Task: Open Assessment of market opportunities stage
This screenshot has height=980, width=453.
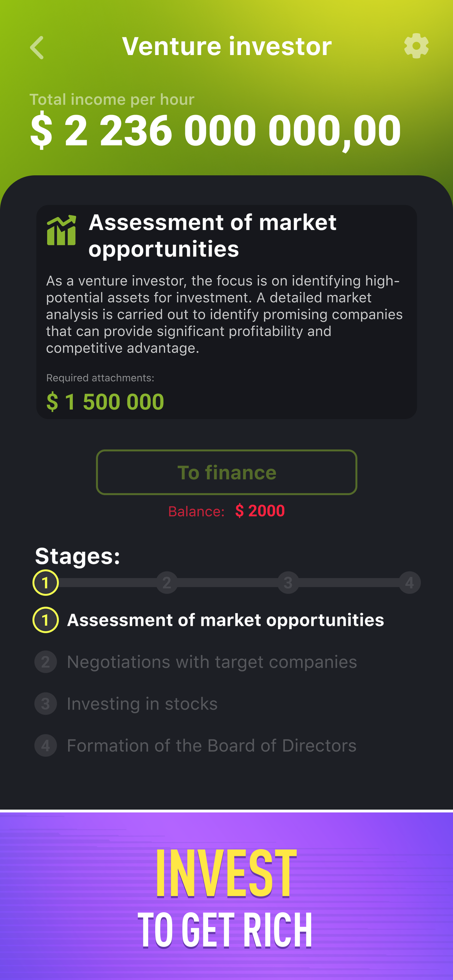Action: pos(225,620)
